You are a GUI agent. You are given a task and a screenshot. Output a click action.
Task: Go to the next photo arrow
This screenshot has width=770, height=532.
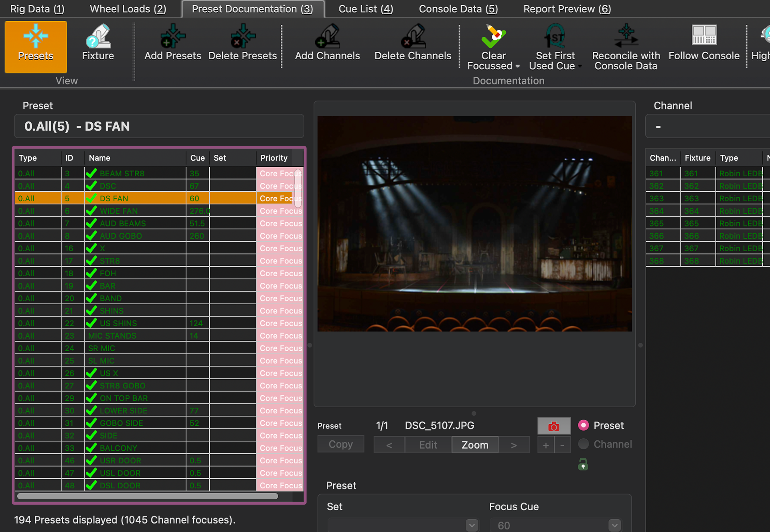click(514, 445)
